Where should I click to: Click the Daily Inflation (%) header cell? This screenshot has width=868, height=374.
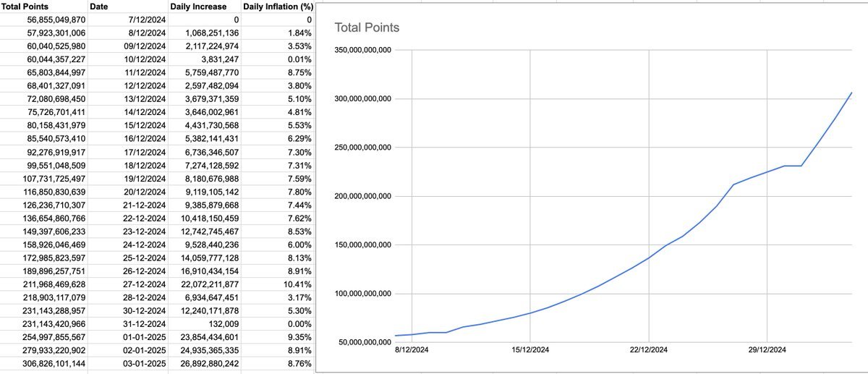(277, 7)
